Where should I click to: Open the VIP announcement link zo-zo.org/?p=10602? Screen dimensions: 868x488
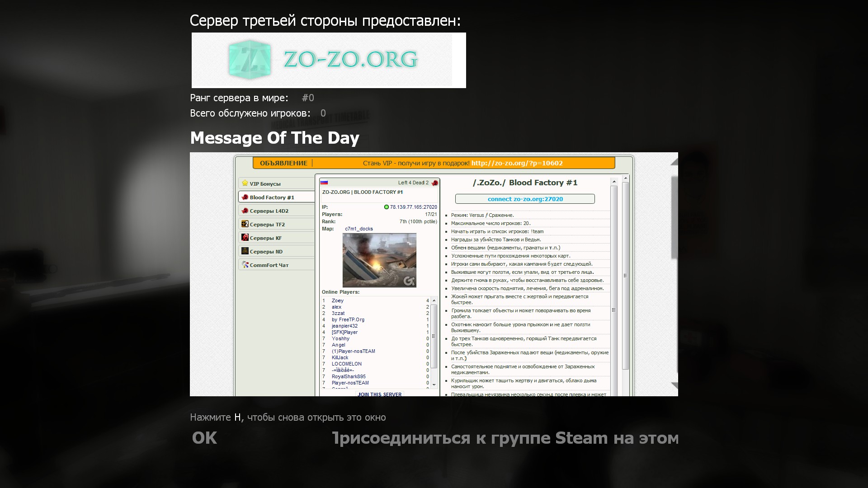coord(517,163)
